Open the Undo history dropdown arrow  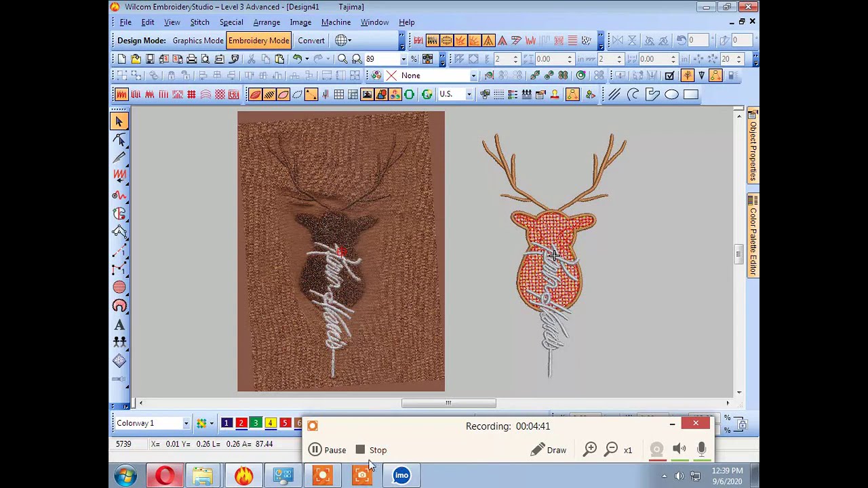click(x=307, y=59)
